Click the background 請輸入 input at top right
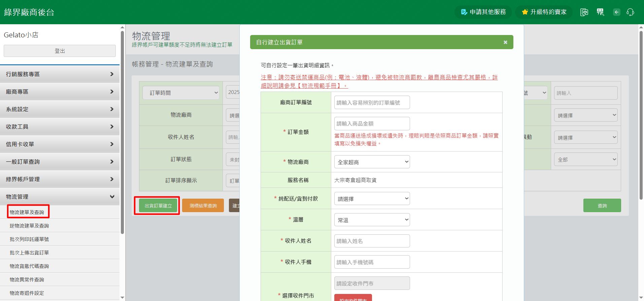 (x=586, y=93)
